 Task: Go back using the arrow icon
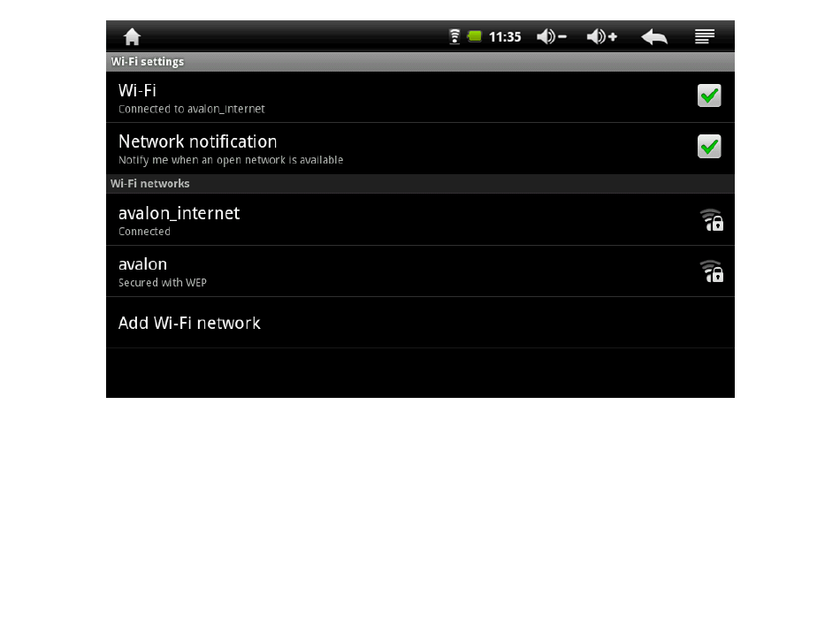click(654, 36)
